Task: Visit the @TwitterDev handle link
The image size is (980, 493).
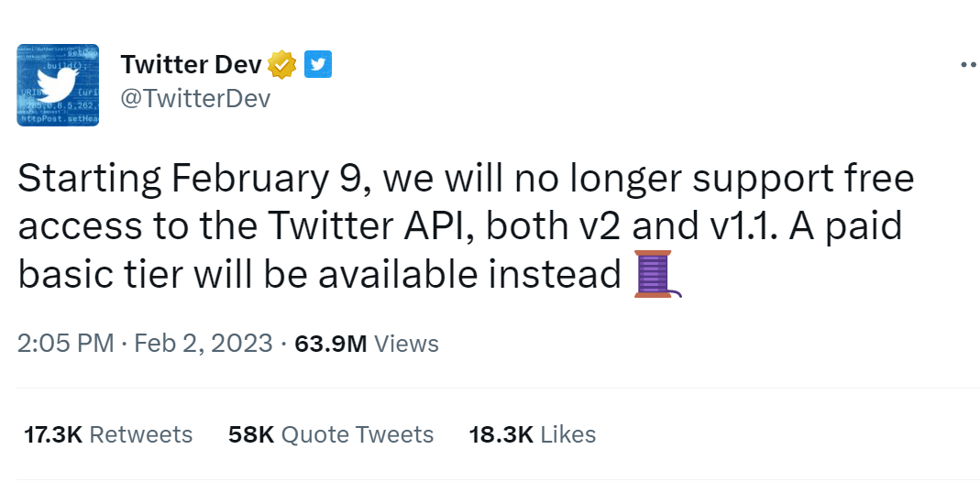Action: [x=195, y=98]
